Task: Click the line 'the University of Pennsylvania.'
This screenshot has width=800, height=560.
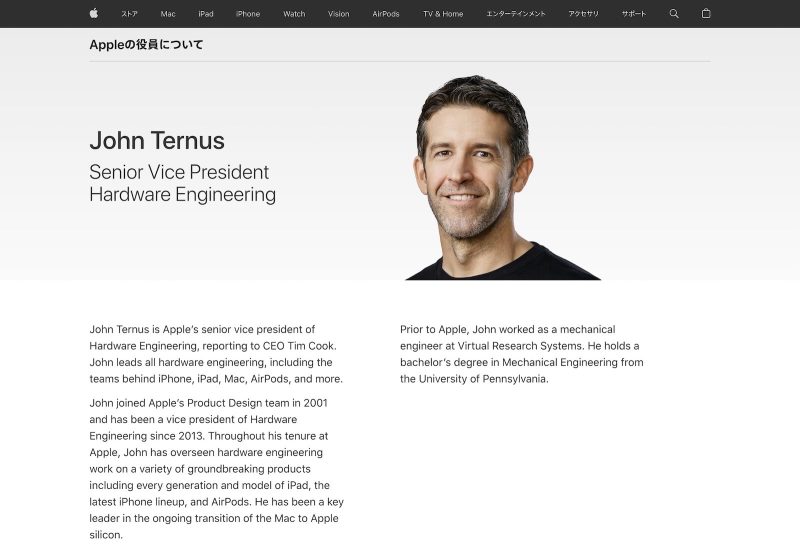Action: [474, 379]
